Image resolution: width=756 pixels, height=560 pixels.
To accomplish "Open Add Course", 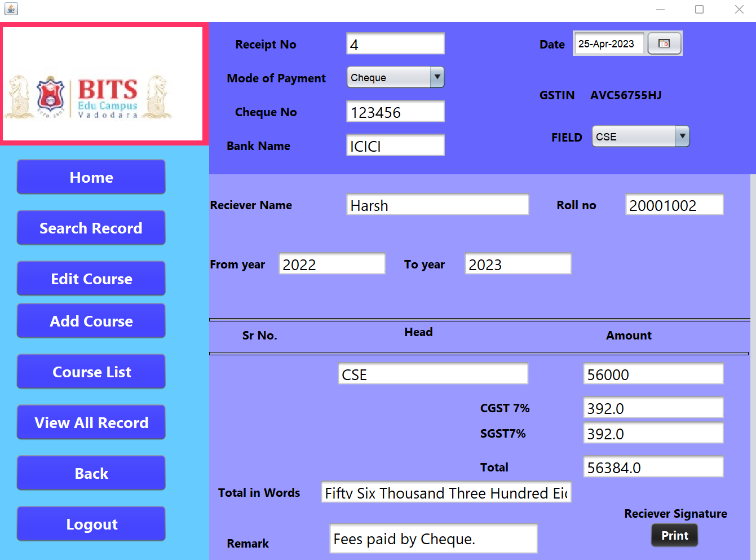I will [91, 320].
